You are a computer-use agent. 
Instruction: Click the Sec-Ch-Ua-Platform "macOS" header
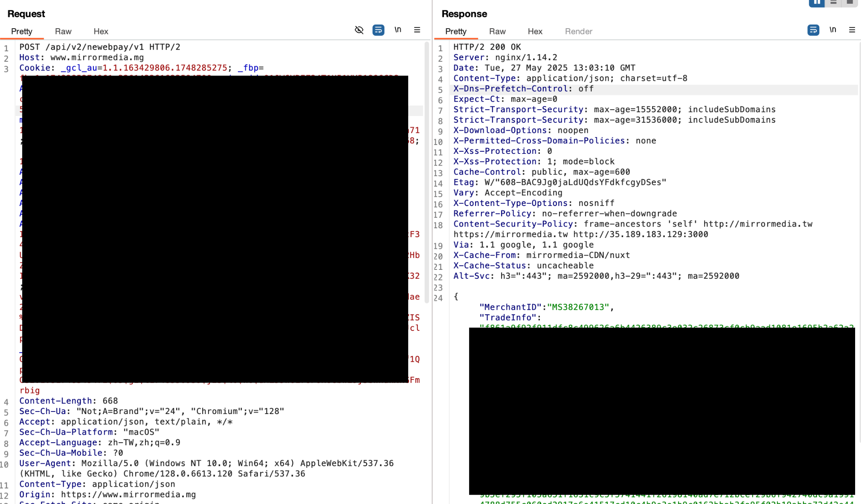(x=90, y=432)
